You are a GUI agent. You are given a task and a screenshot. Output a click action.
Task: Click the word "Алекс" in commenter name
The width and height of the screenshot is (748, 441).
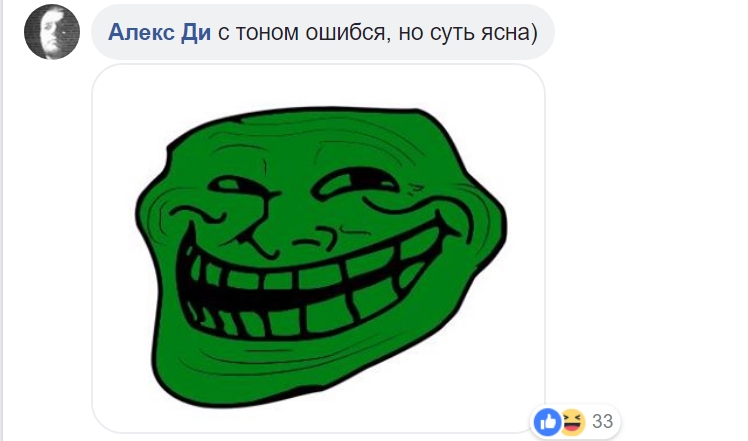click(x=141, y=32)
